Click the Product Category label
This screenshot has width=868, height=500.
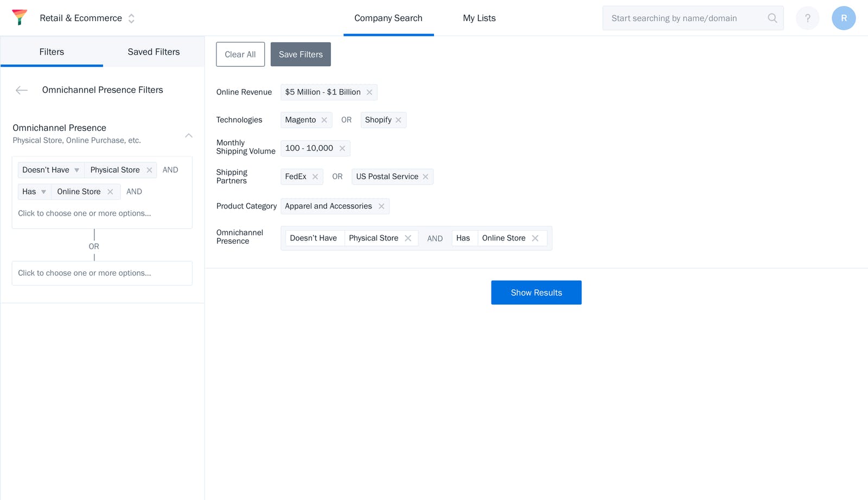(246, 206)
